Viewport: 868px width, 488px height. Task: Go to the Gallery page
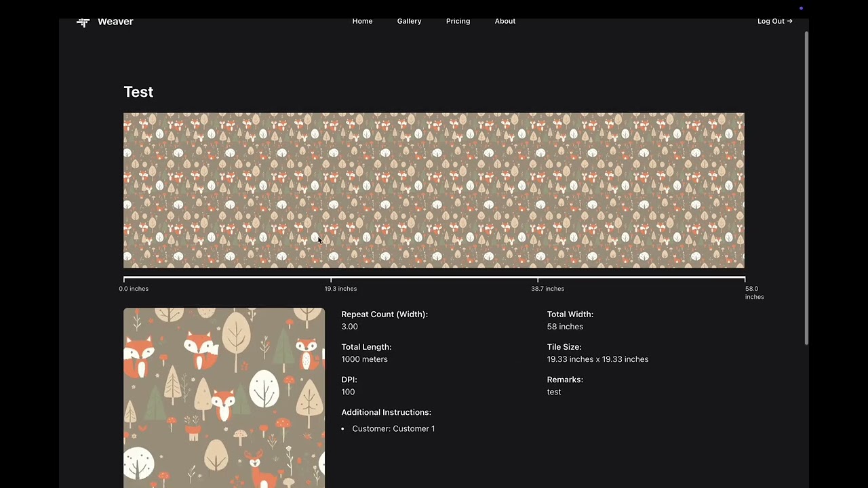coord(409,21)
